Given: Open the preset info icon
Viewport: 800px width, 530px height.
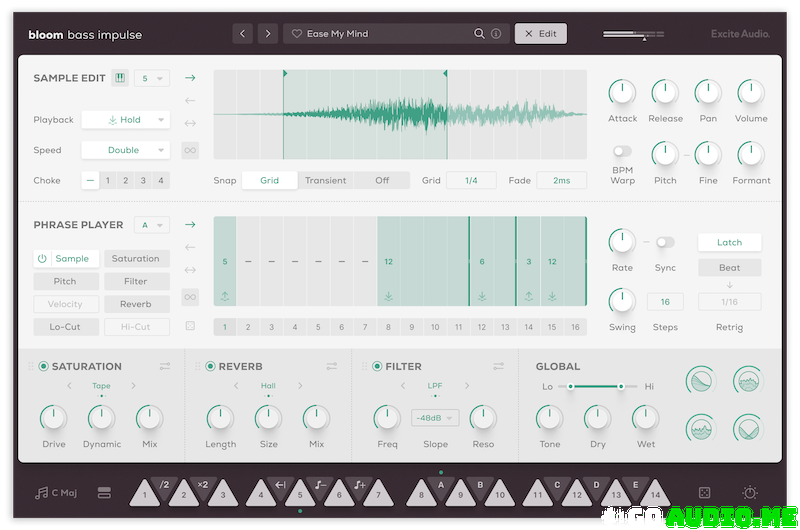Looking at the screenshot, I should click(496, 34).
